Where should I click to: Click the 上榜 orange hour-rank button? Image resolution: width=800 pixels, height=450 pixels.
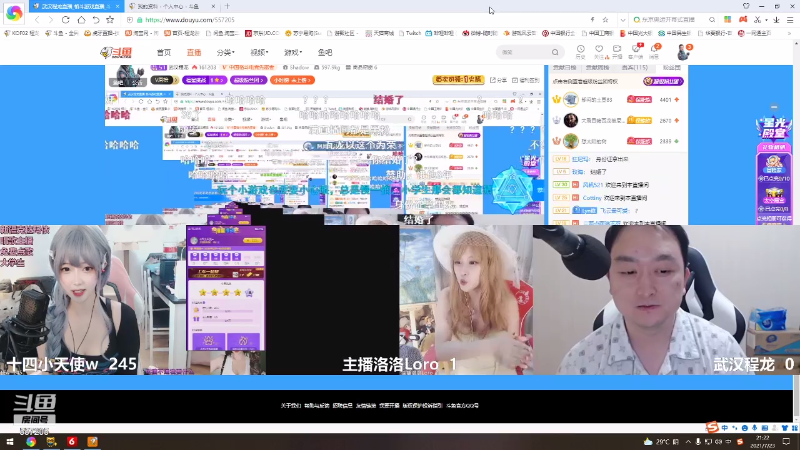pyautogui.click(x=292, y=80)
